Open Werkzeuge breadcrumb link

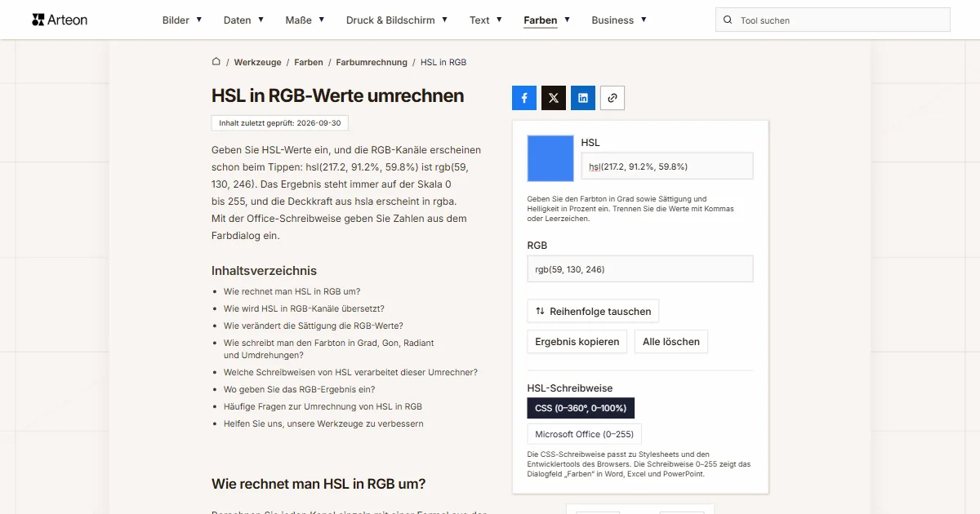[x=257, y=62]
